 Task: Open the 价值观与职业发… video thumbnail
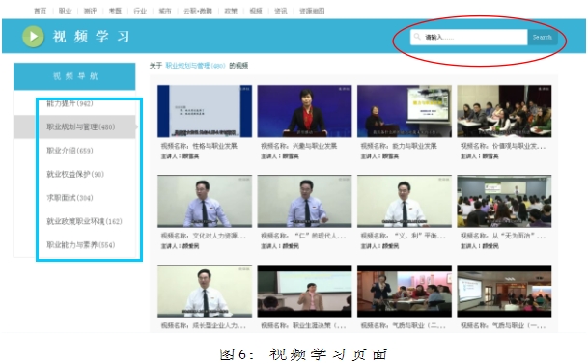504,111
